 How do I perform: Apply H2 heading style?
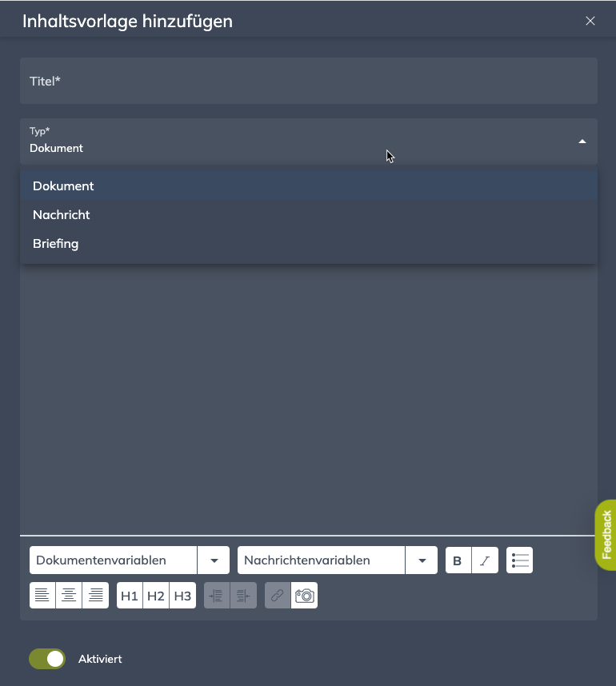[x=156, y=596]
